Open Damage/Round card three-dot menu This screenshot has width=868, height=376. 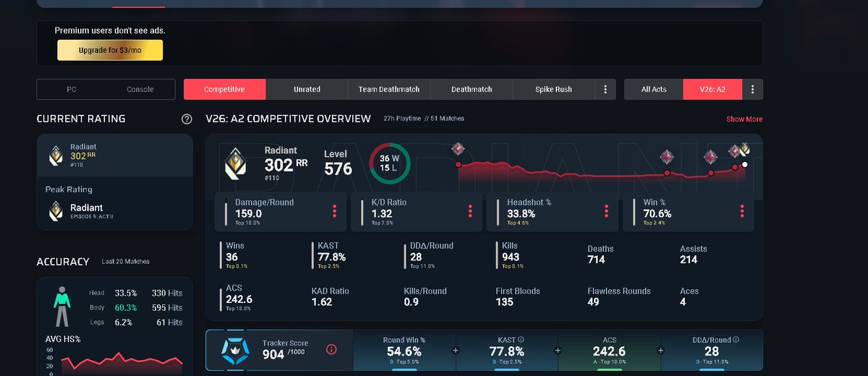point(334,211)
